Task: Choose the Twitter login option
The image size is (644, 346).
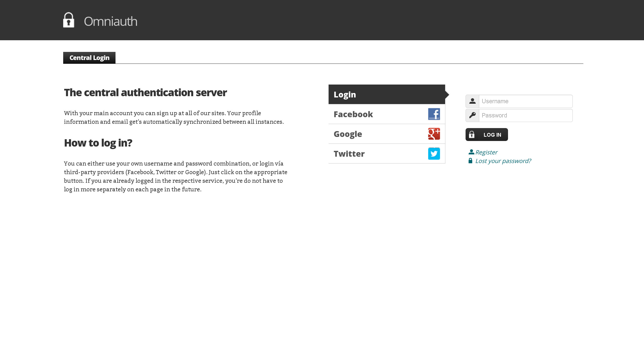Action: (387, 154)
